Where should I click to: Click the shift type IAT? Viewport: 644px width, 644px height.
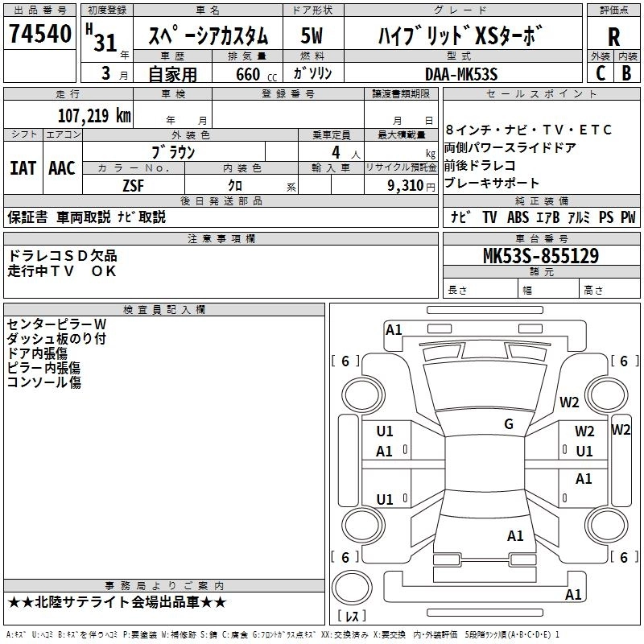pos(23,168)
